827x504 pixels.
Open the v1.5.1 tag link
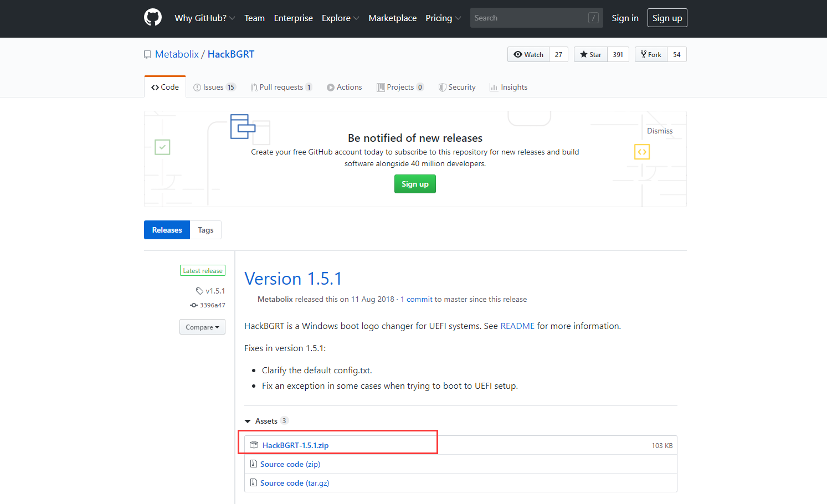[215, 291]
